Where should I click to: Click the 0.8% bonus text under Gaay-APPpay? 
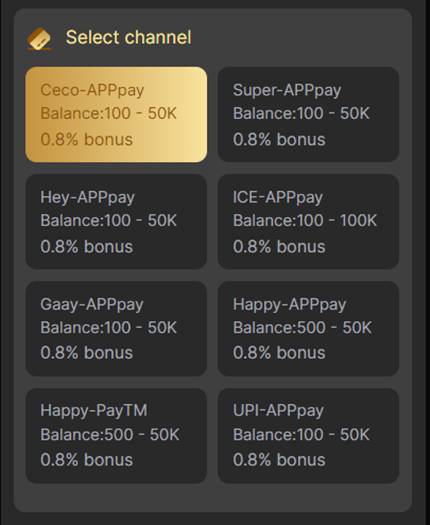(86, 353)
